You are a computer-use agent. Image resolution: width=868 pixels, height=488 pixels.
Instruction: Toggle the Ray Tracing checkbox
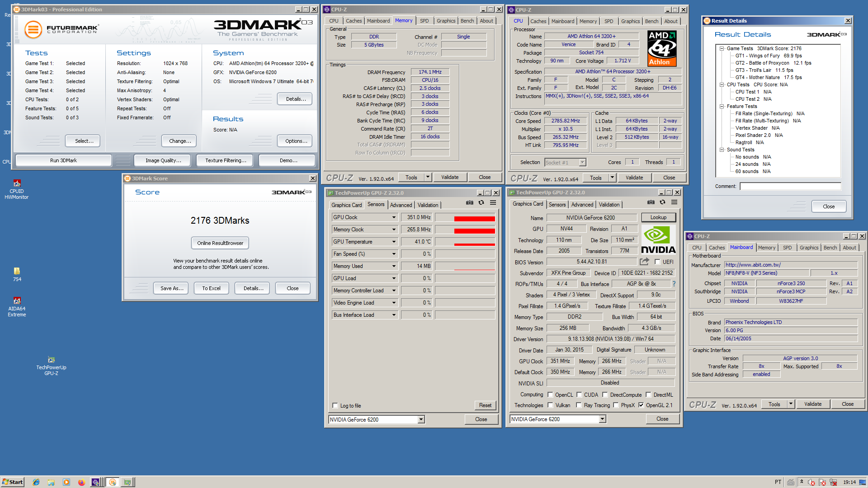click(579, 405)
